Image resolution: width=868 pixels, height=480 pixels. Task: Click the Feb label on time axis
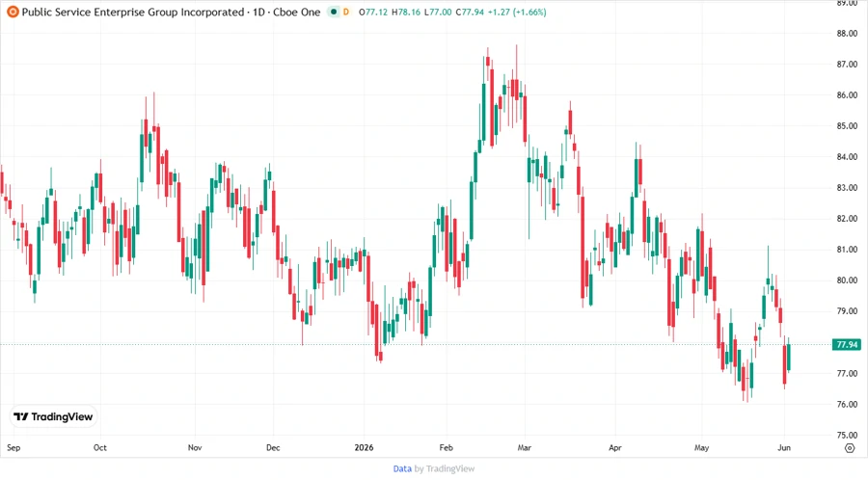[446, 447]
